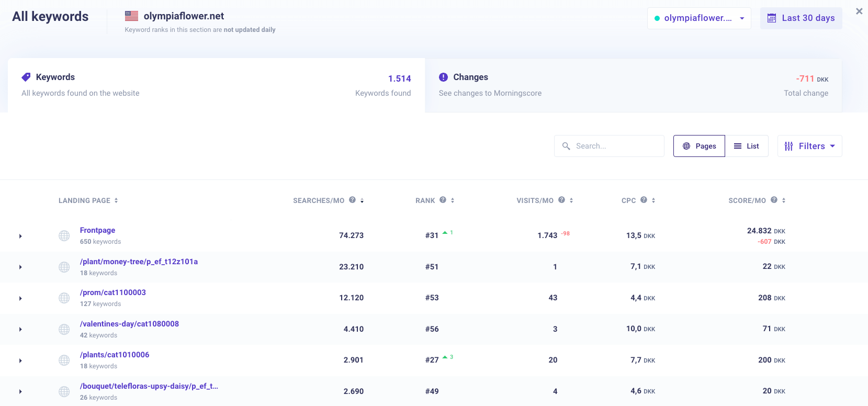Click the Filters sliders icon
868x406 pixels.
(x=788, y=146)
